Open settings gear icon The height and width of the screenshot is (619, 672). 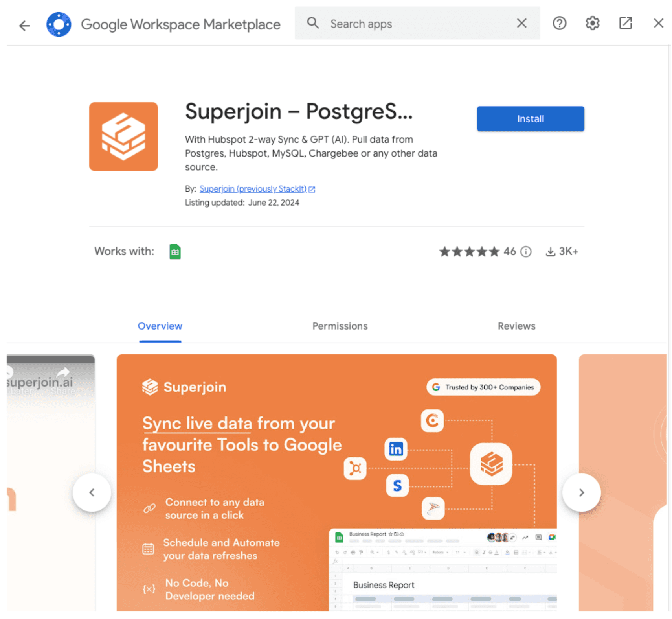click(x=592, y=23)
